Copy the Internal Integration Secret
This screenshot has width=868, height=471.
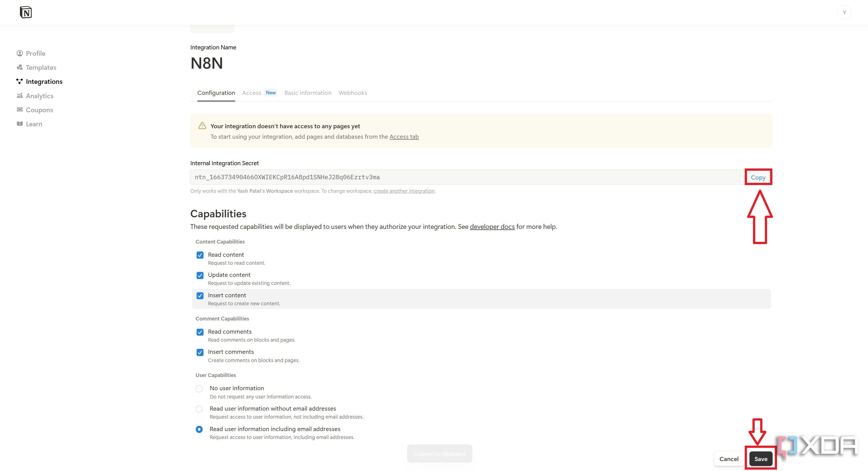(758, 178)
